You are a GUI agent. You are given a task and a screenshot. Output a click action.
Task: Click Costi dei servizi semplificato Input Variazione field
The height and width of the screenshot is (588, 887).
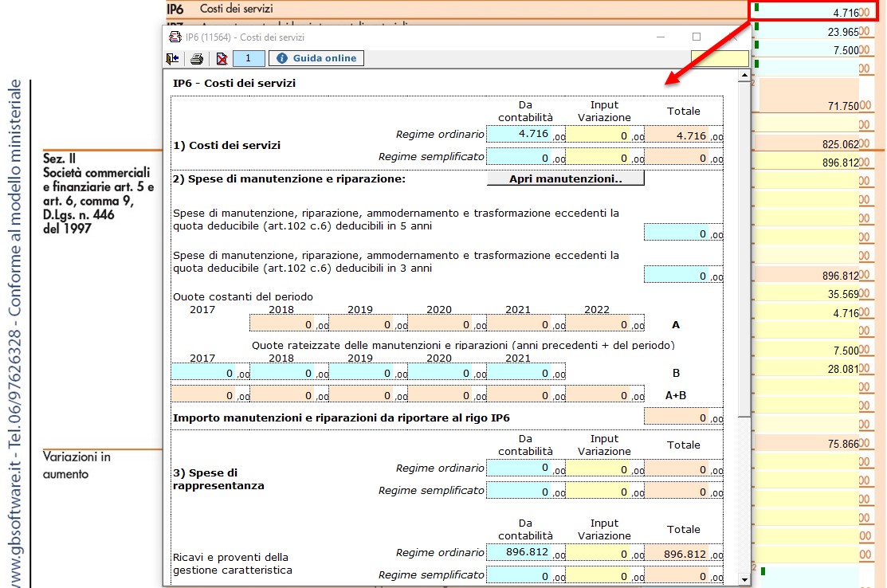[605, 157]
